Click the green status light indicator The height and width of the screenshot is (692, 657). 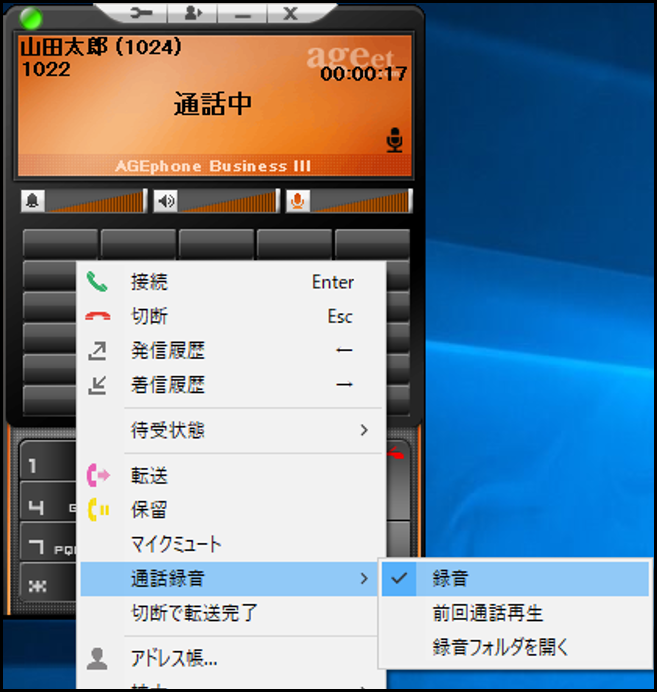click(x=31, y=18)
